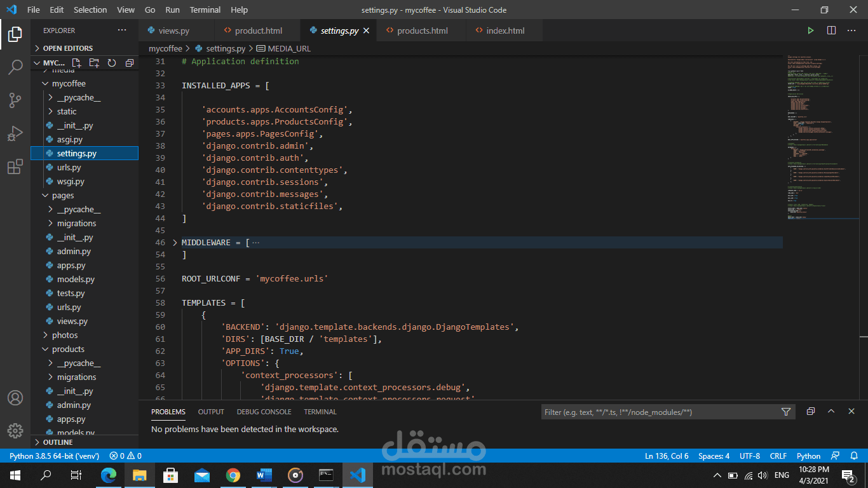
Task: Maximize the panel with the up chevron
Action: point(831,412)
